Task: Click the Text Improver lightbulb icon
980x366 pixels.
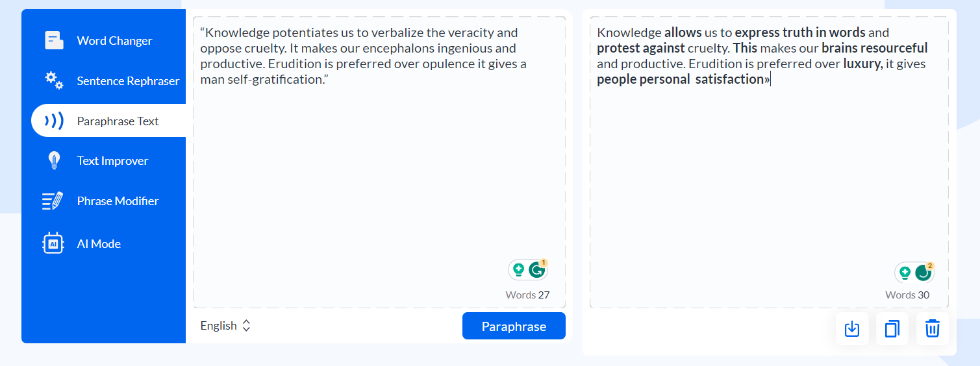Action: [x=54, y=161]
